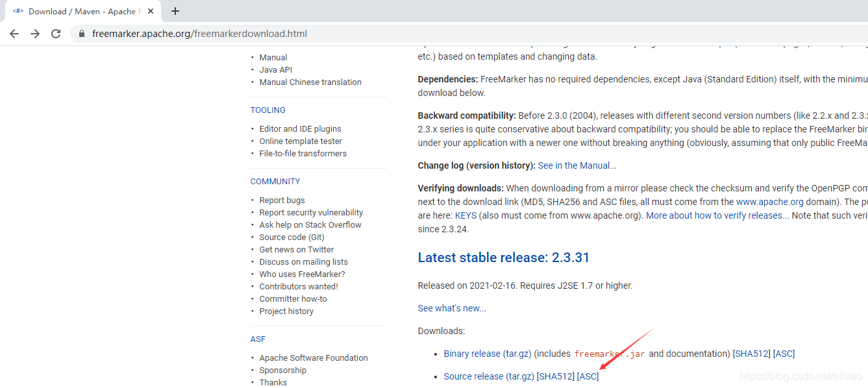Click the Downloads: label

pos(441,331)
